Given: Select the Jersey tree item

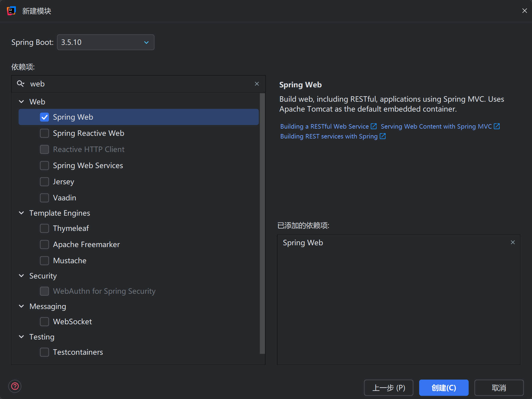Looking at the screenshot, I should tap(63, 182).
